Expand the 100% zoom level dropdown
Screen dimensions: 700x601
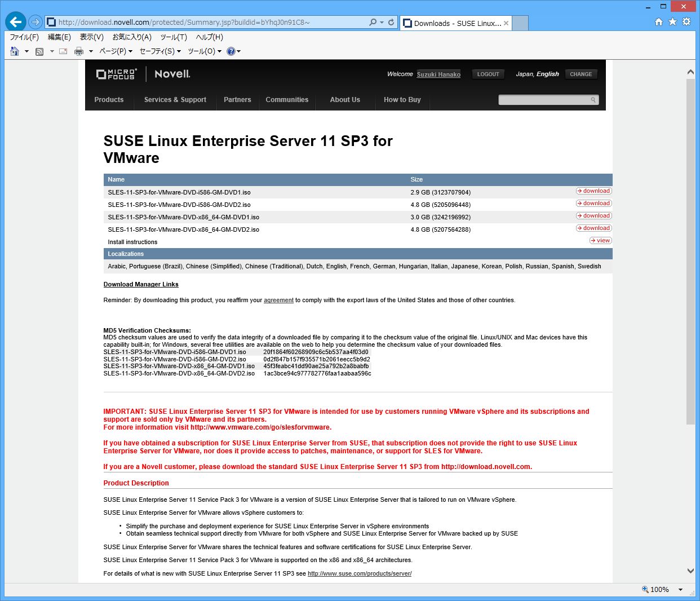680,589
